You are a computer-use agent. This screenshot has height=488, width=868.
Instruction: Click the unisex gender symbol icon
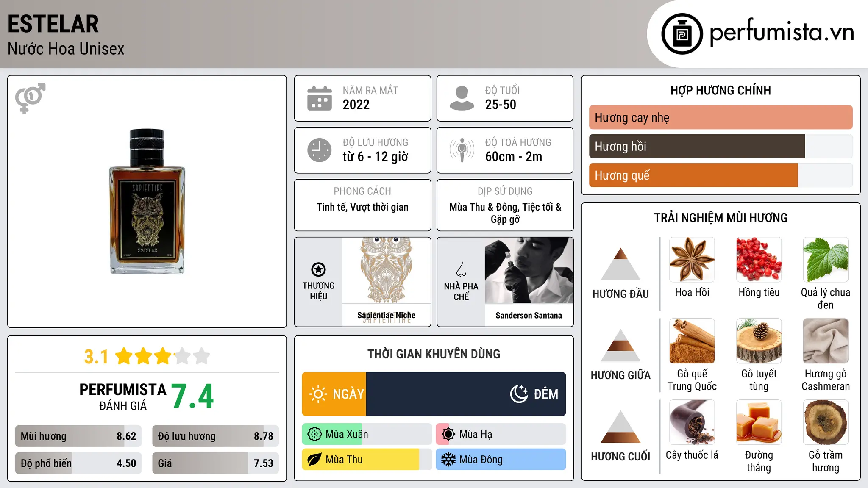(x=30, y=98)
